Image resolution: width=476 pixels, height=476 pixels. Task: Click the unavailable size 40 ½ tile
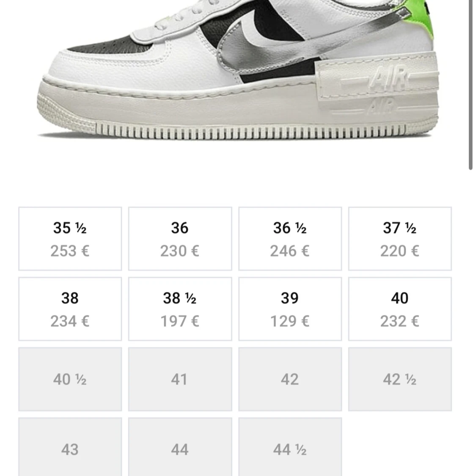coord(70,379)
